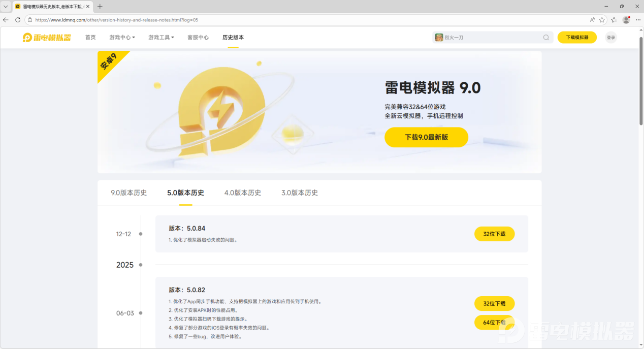644x349 pixels.
Task: Go back with the browser back arrow
Action: tap(6, 20)
